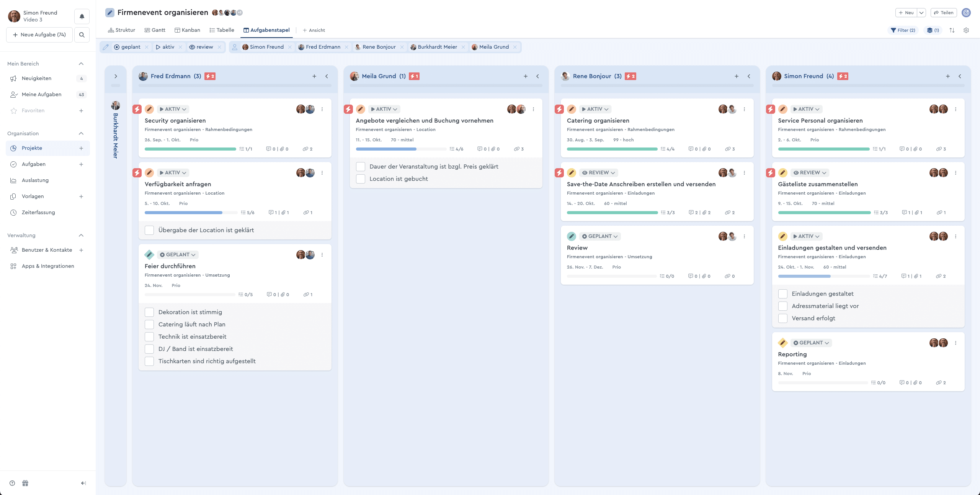
Task: Click the help question mark icon bottom left
Action: [11, 483]
